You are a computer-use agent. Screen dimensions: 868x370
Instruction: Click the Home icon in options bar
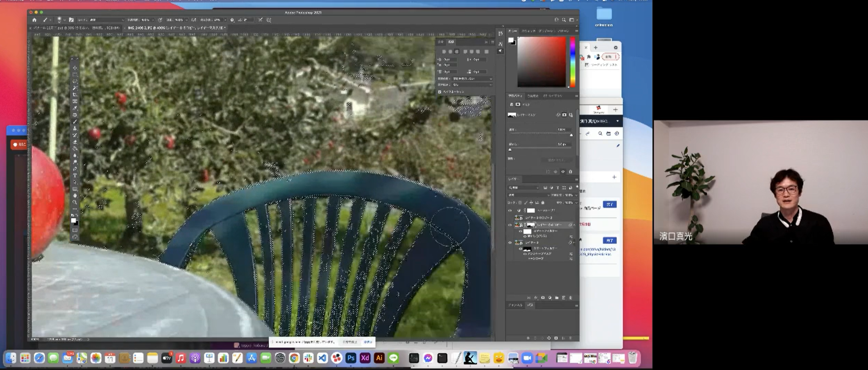pos(34,20)
